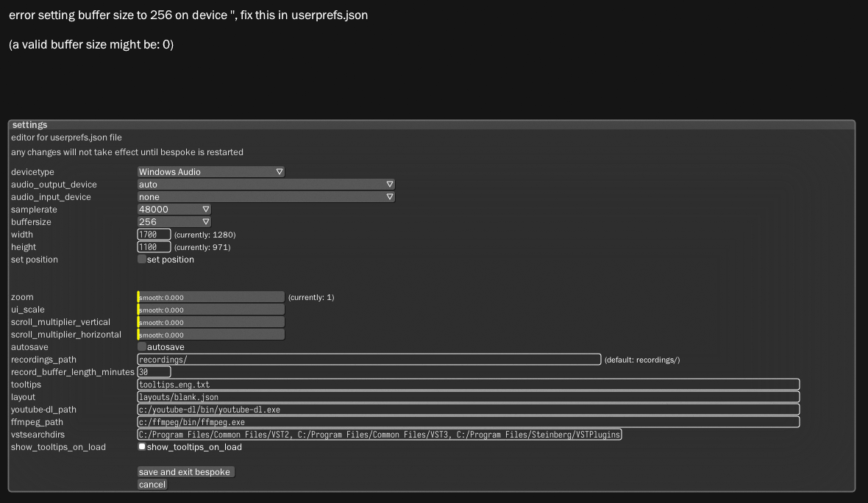This screenshot has width=868, height=503.
Task: Expand the samplerate dropdown showing 48000
Action: pyautogui.click(x=174, y=209)
